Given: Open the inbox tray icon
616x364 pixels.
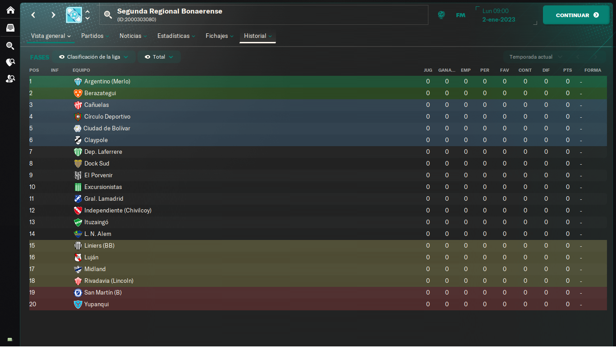Looking at the screenshot, I should 10,28.
